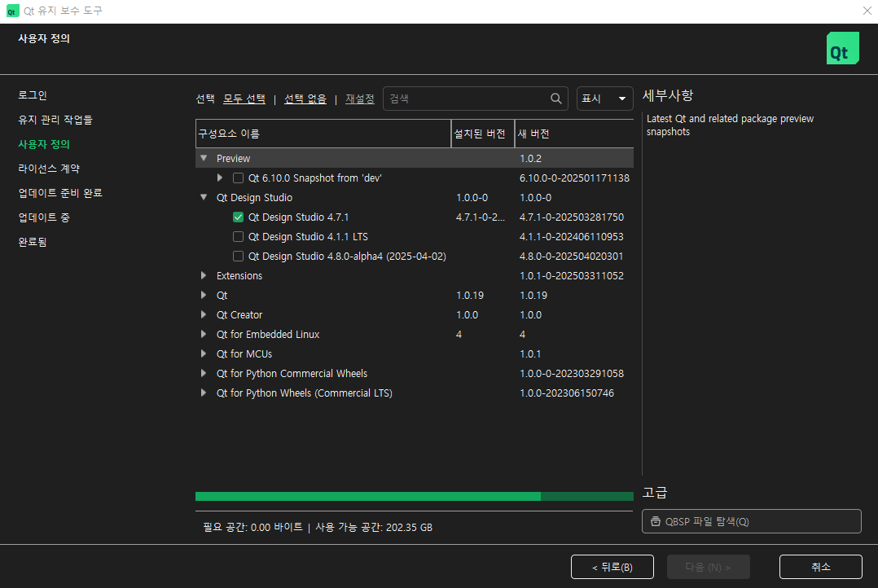This screenshot has width=878, height=588.
Task: Select 로그인 step in sidebar
Action: click(x=33, y=95)
